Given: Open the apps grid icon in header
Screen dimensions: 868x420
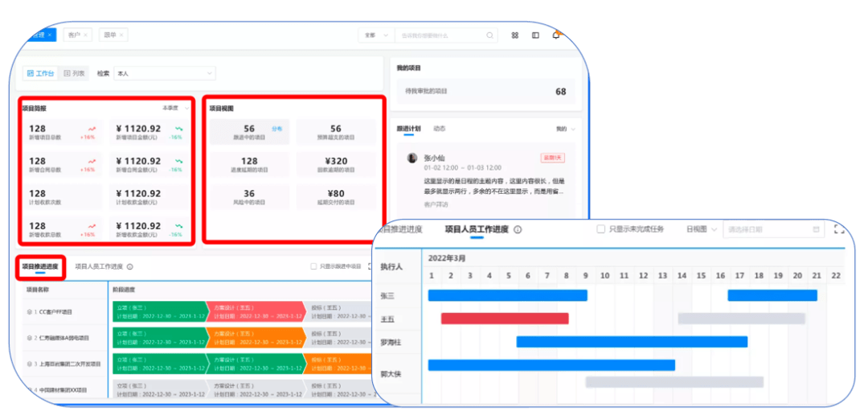Looking at the screenshot, I should [x=515, y=35].
